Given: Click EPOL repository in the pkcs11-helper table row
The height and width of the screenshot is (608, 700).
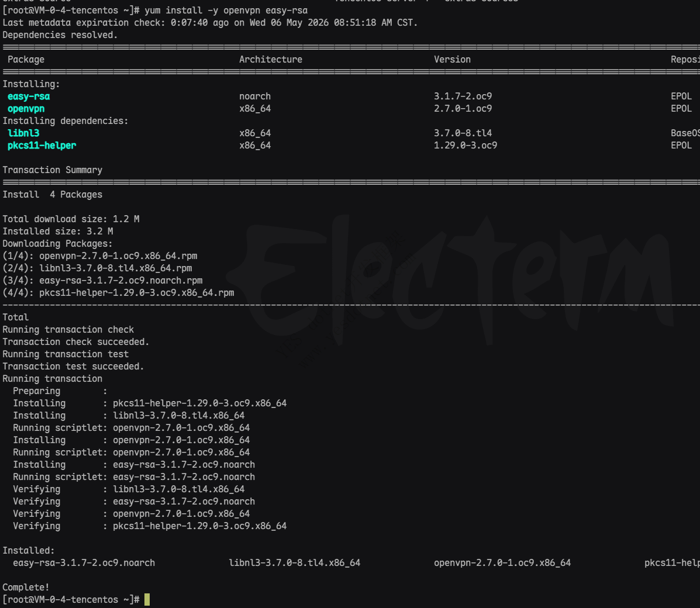Looking at the screenshot, I should coord(681,146).
